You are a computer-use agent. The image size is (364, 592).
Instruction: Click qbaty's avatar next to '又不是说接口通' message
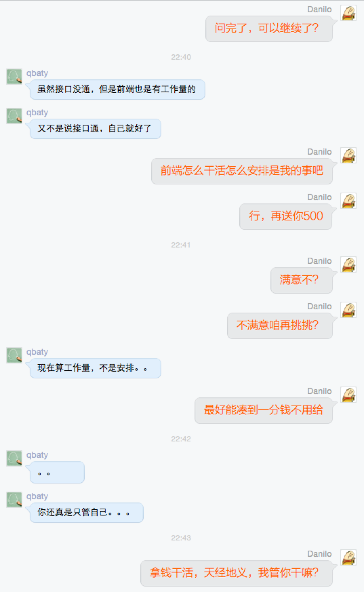tap(14, 116)
